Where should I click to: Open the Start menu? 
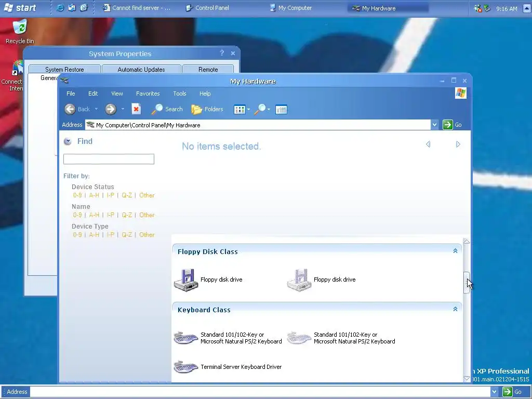point(20,8)
